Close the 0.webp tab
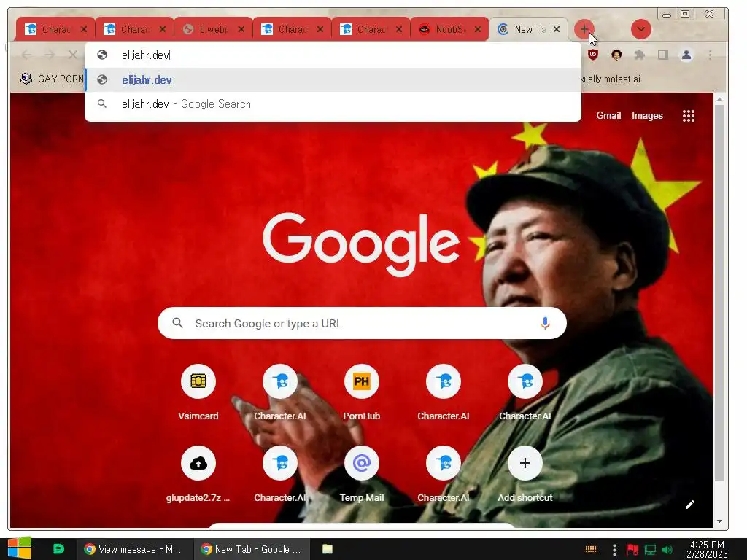This screenshot has height=560, width=747. coord(241,29)
